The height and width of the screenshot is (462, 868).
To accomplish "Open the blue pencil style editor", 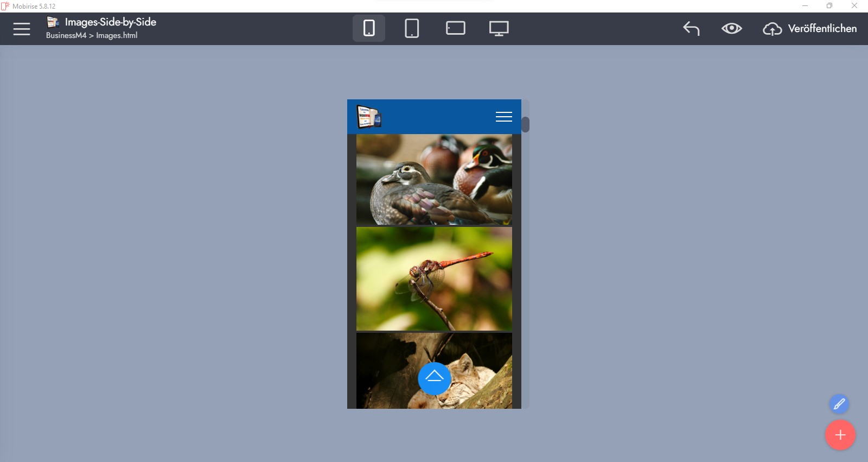I will tap(839, 404).
